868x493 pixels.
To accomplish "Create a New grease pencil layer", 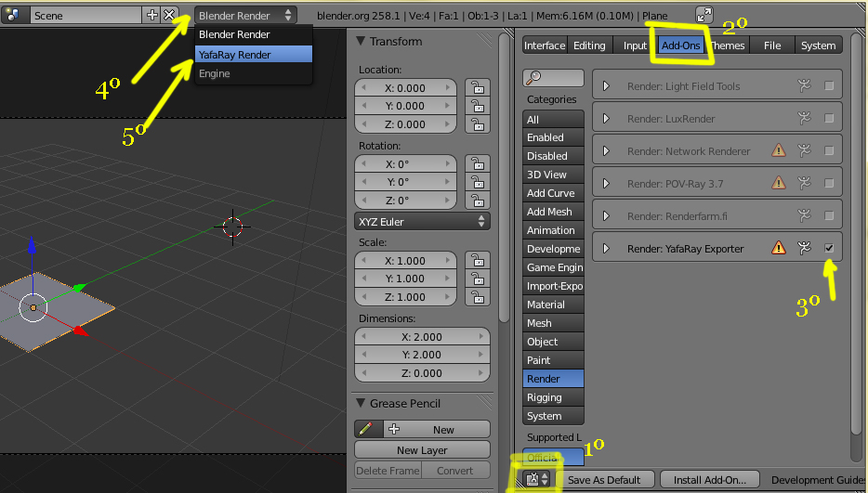I will tap(436, 429).
